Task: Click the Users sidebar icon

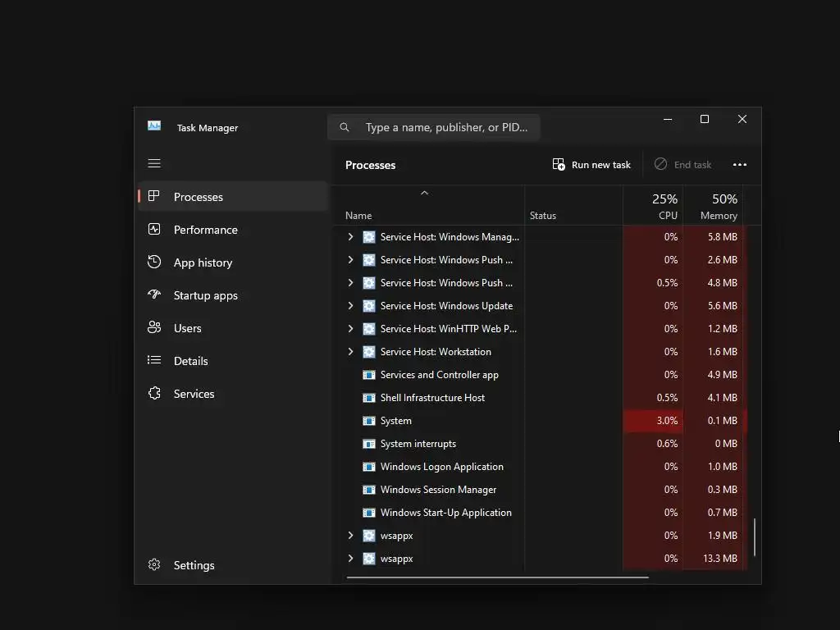Action: tap(154, 327)
